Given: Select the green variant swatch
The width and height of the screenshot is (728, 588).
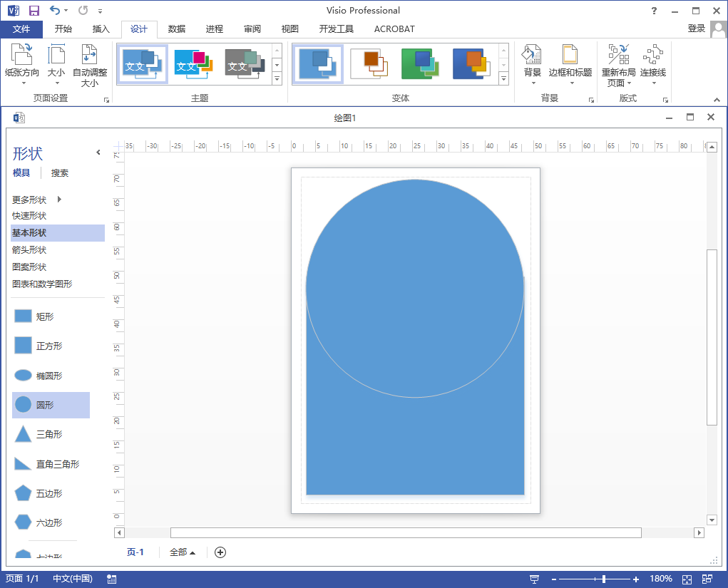Looking at the screenshot, I should [x=420, y=64].
